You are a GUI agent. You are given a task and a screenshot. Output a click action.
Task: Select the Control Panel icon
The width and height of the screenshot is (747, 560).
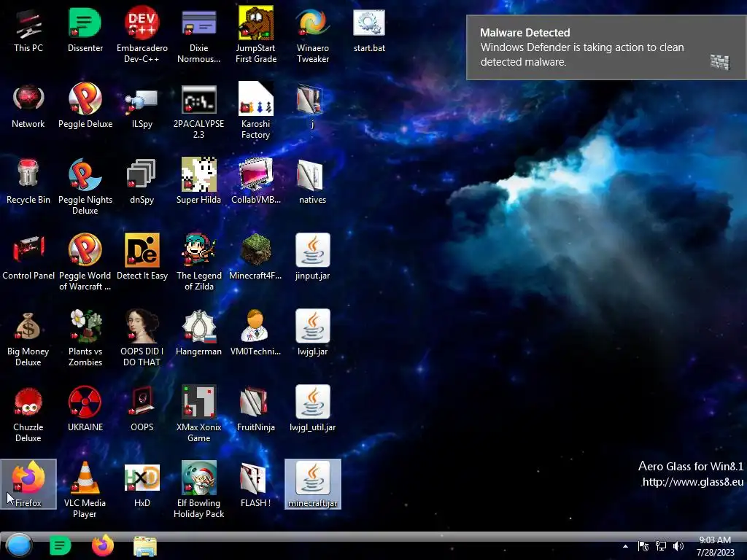click(28, 258)
